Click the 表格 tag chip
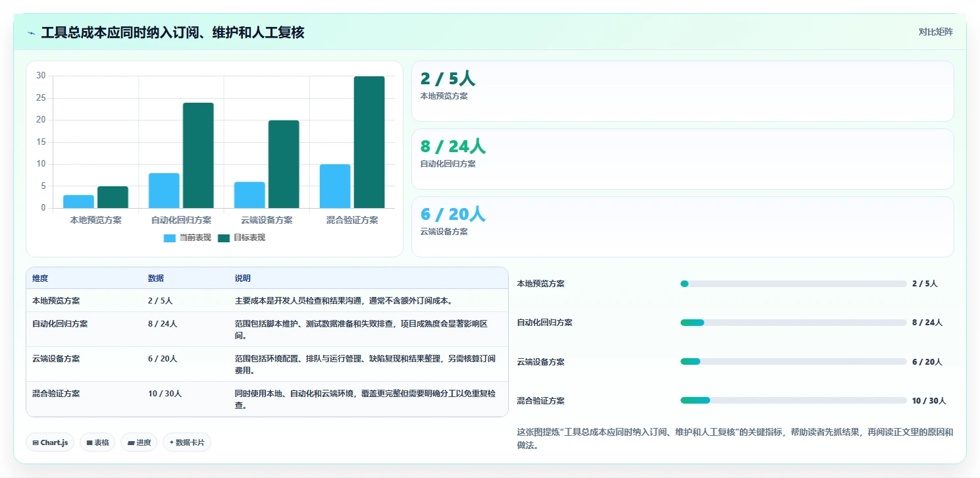This screenshot has width=980, height=478. (x=97, y=442)
